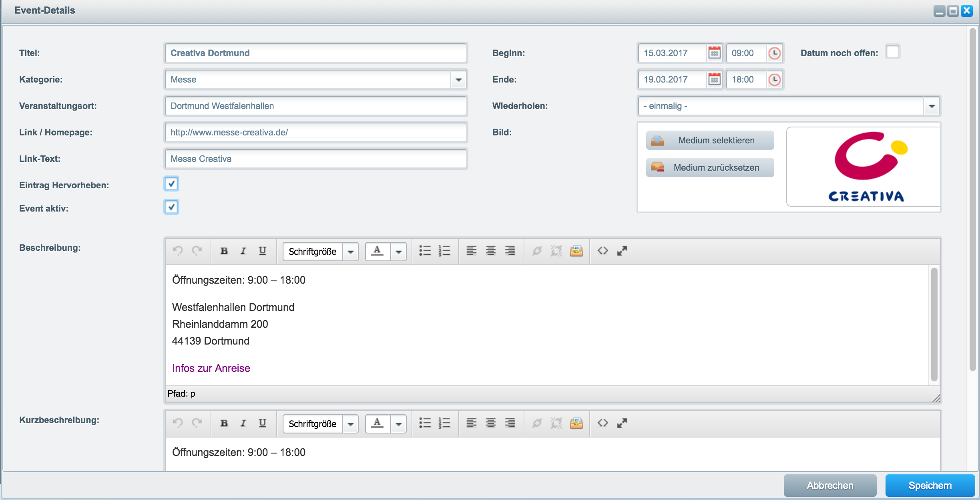The width and height of the screenshot is (980, 500).
Task: Open the Ende time clock picker
Action: pyautogui.click(x=775, y=79)
